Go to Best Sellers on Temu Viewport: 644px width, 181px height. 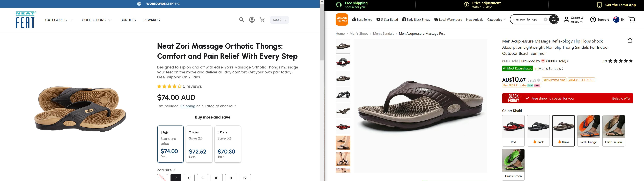[x=362, y=19]
